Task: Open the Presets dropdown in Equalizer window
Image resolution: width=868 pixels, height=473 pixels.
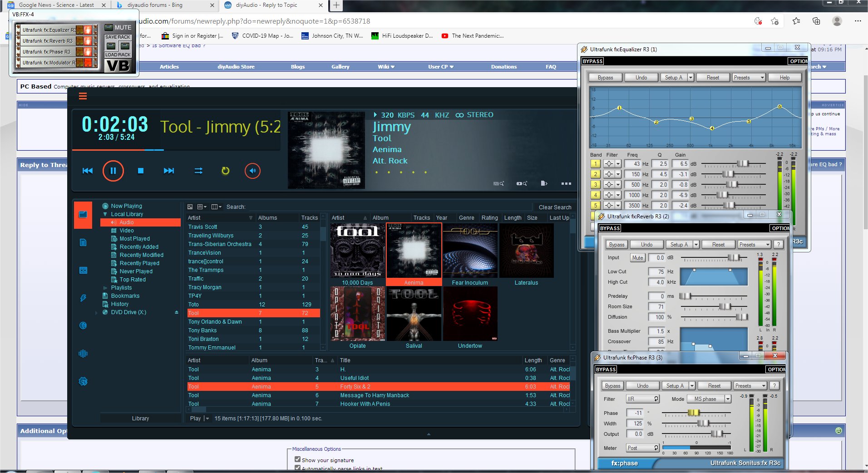Action: (749, 78)
